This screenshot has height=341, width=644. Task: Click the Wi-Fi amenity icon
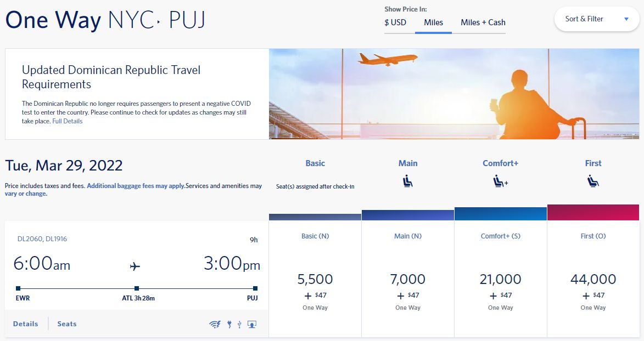215,324
